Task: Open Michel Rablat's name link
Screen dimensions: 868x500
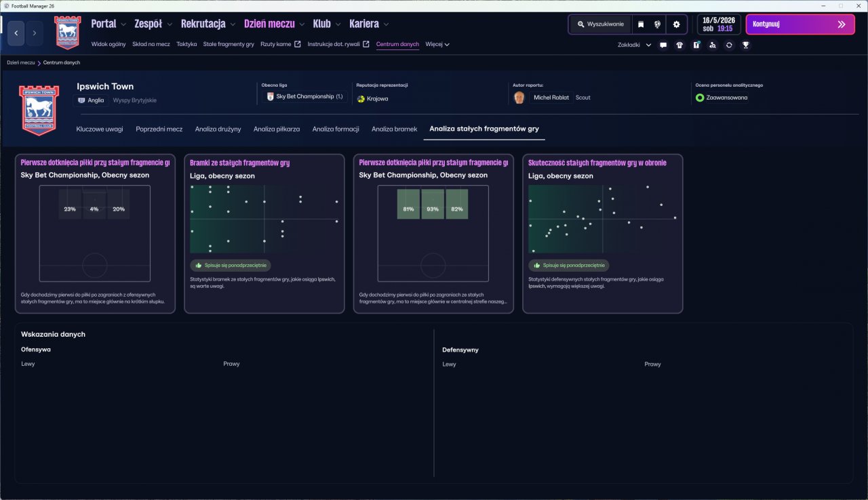Action: [x=551, y=98]
